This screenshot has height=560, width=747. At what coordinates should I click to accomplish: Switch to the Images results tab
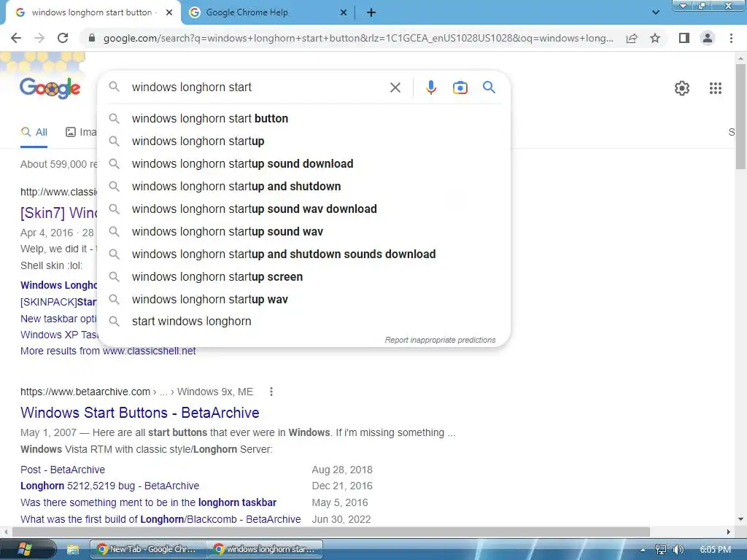point(81,133)
